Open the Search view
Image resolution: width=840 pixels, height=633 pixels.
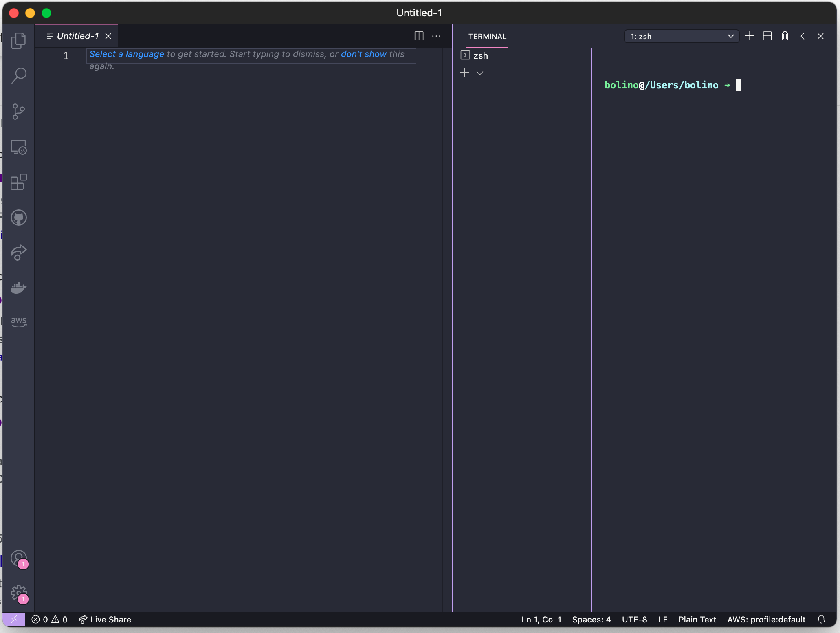pos(18,75)
